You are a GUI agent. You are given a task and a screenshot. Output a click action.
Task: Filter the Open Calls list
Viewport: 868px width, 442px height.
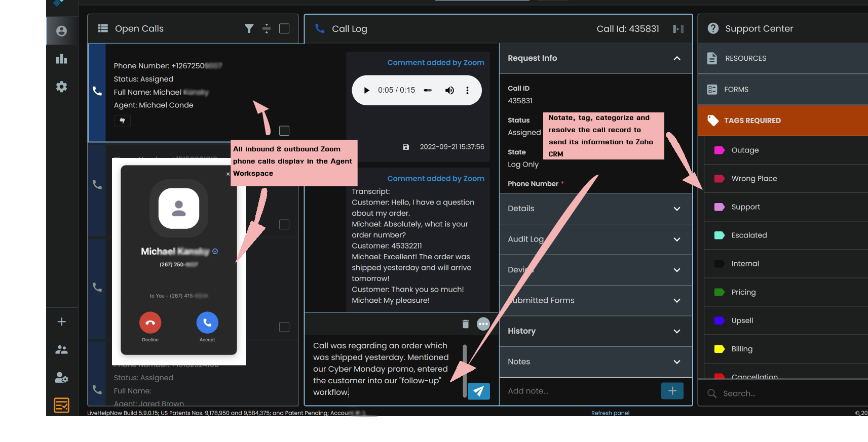[249, 28]
